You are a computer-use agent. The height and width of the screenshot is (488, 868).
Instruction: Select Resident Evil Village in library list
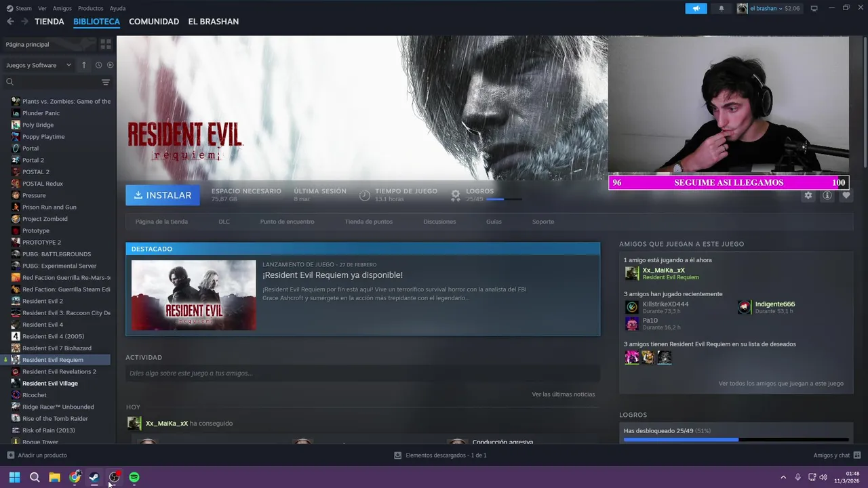(50, 384)
